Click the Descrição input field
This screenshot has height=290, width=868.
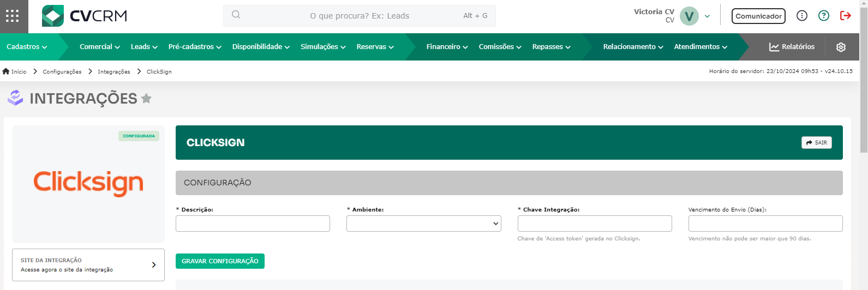click(x=253, y=223)
